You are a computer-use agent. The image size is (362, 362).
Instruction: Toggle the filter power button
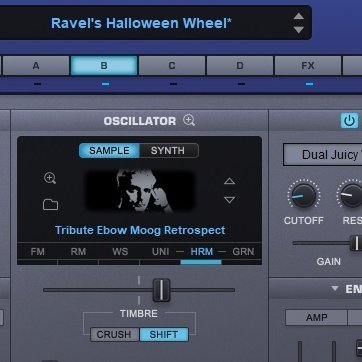(x=349, y=121)
